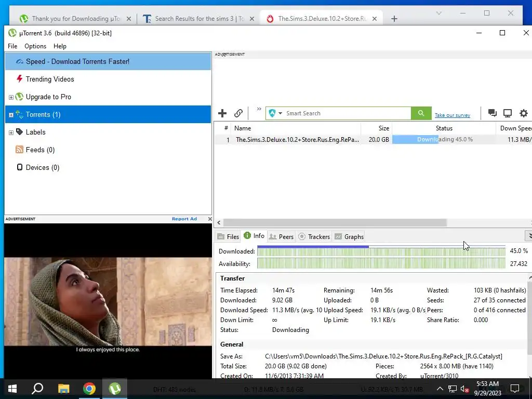Screen dimensions: 532x399
Task: Open the File menu
Action: 12,46
